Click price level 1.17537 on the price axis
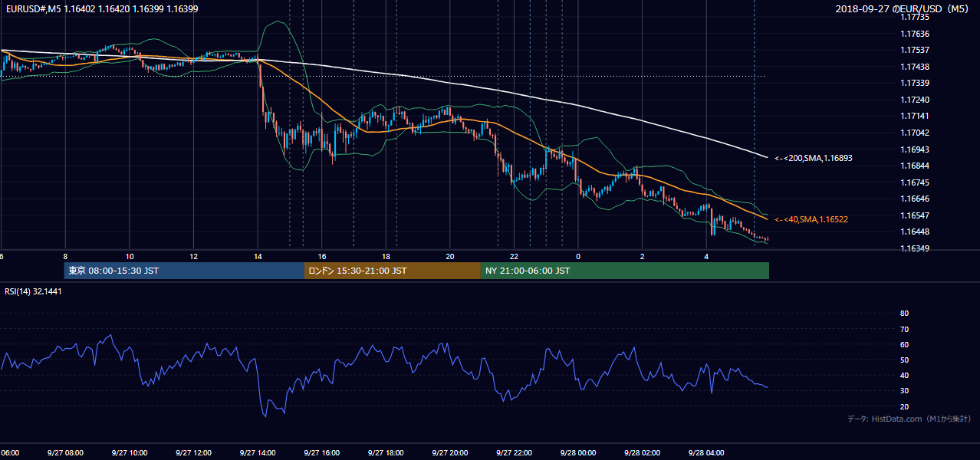 [x=915, y=50]
